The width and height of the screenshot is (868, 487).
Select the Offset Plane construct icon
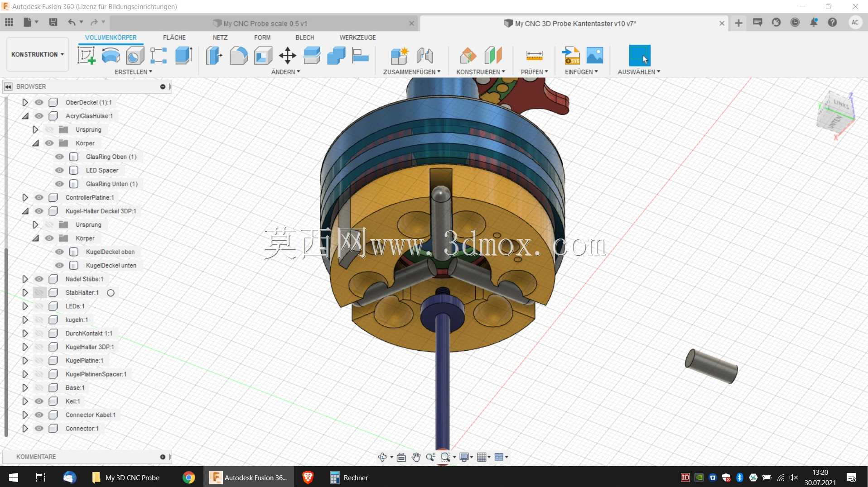pos(468,55)
